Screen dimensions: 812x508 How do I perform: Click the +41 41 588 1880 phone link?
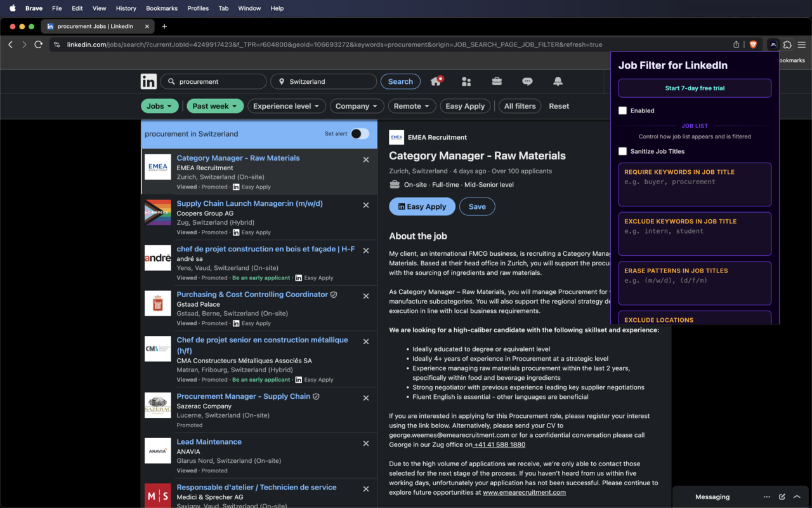click(x=499, y=444)
